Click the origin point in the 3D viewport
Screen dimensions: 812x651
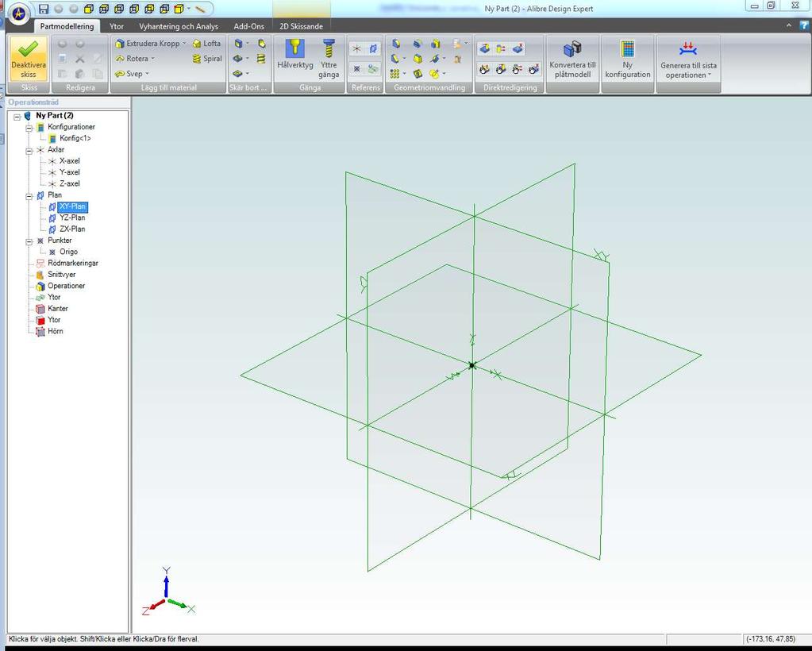coord(471,366)
